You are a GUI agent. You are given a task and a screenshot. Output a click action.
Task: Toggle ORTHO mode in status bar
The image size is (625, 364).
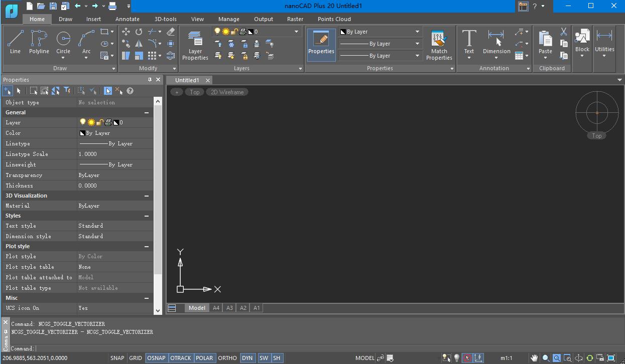(227, 358)
